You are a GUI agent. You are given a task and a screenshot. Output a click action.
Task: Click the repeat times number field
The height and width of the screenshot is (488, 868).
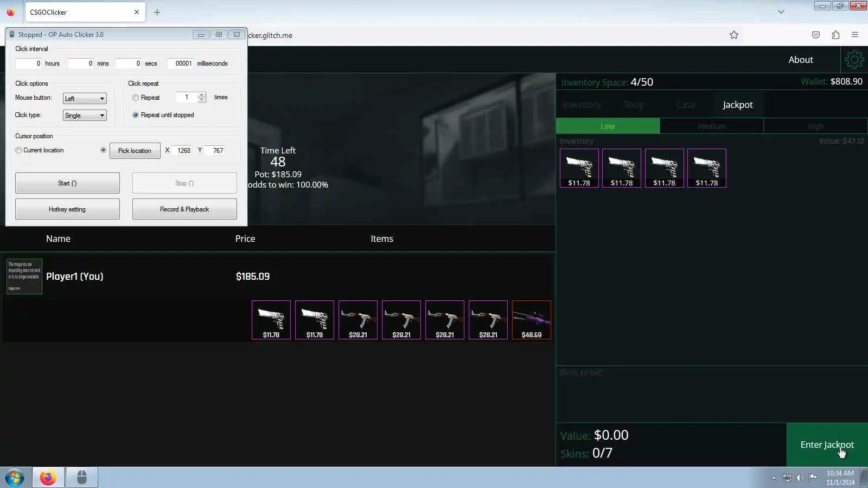click(x=187, y=98)
